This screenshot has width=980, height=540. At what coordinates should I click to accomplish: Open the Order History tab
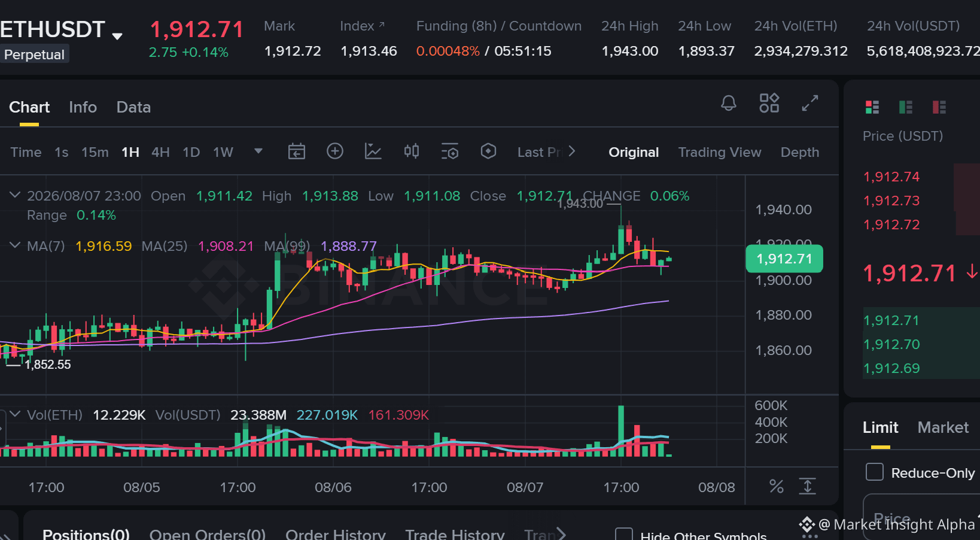tap(336, 534)
